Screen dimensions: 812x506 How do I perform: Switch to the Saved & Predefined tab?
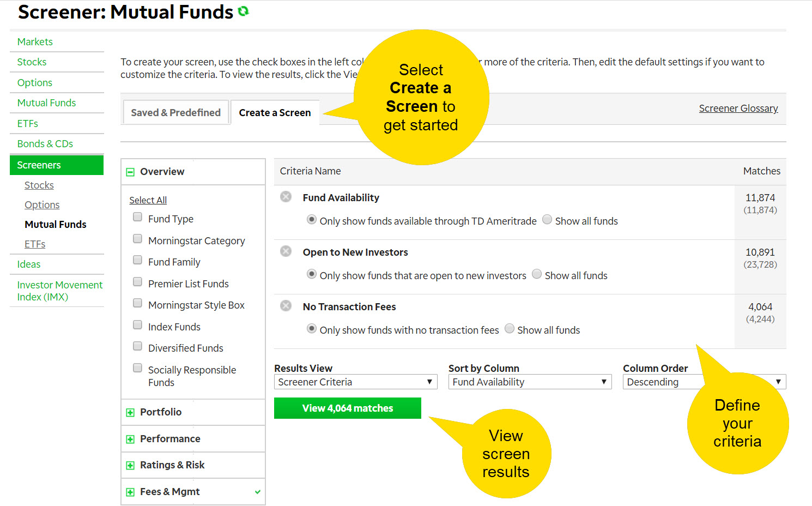pyautogui.click(x=175, y=112)
